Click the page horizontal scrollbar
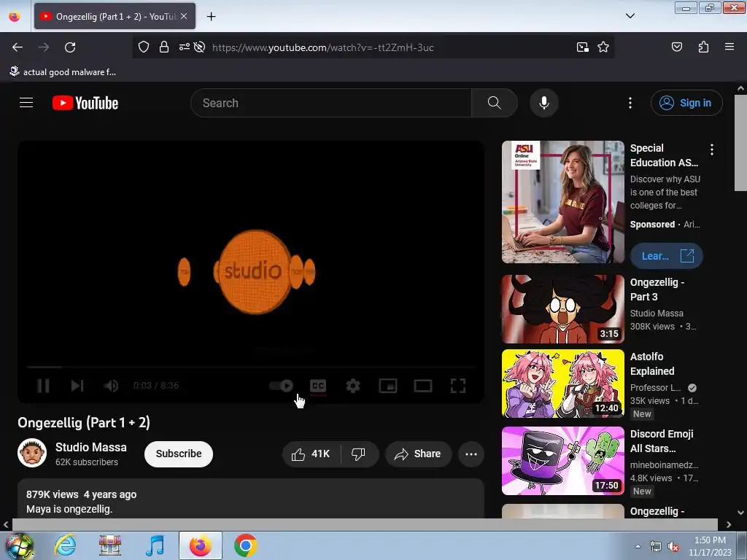This screenshot has height=560, width=747. point(365,524)
